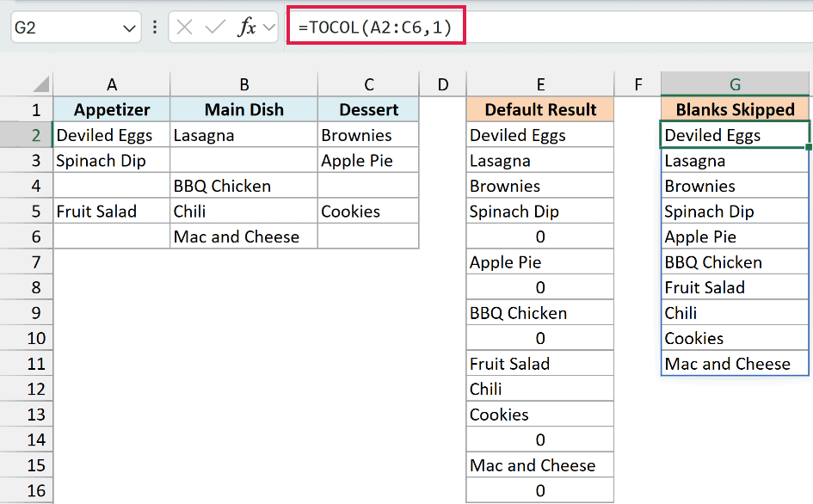Select Cookies in column E
Screen dimensions: 813x504
coord(540,415)
